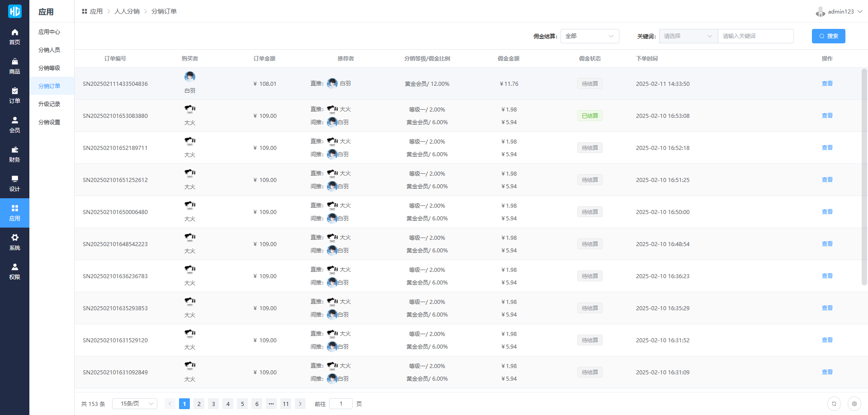
Task: Open the 商品 products section icon
Action: (x=14, y=62)
